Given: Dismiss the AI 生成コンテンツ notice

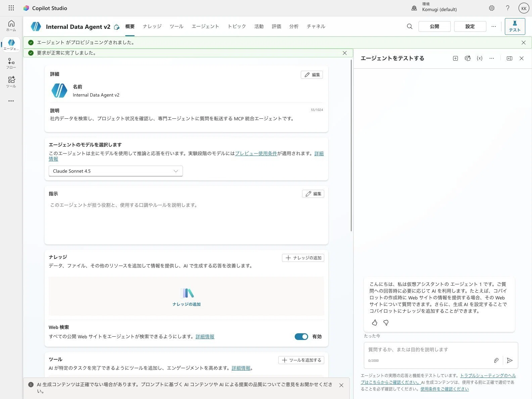Looking at the screenshot, I should click(x=341, y=385).
